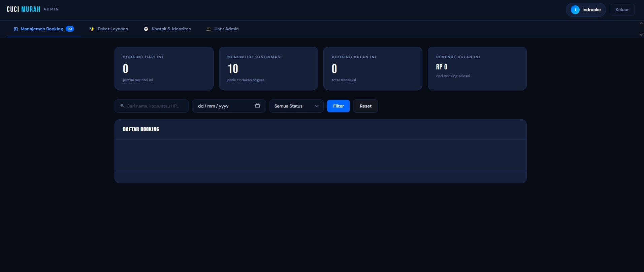The height and width of the screenshot is (272, 644).
Task: Click the 'perlu tindakan segera' text
Action: (246, 80)
